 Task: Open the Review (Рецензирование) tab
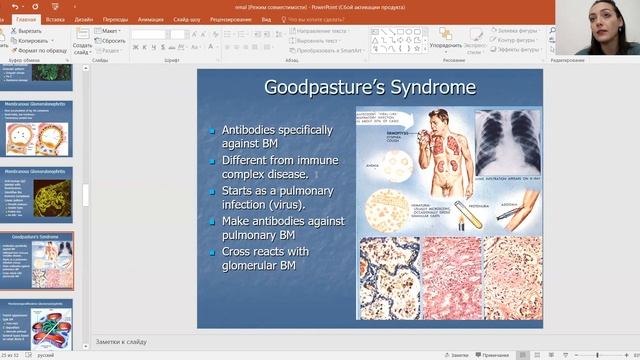[231, 19]
